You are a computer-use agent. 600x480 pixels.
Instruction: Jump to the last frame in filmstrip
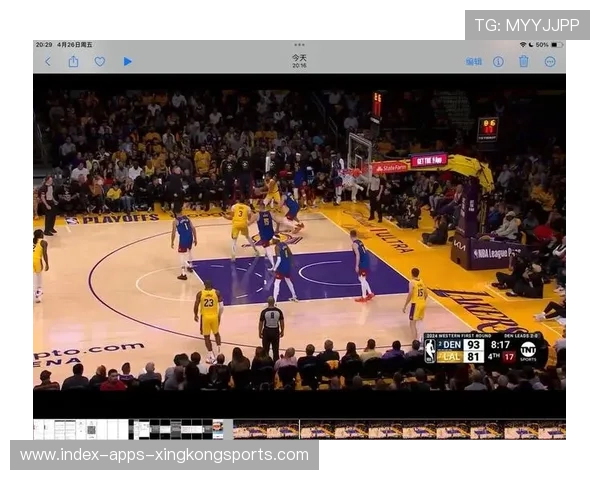coord(555,429)
